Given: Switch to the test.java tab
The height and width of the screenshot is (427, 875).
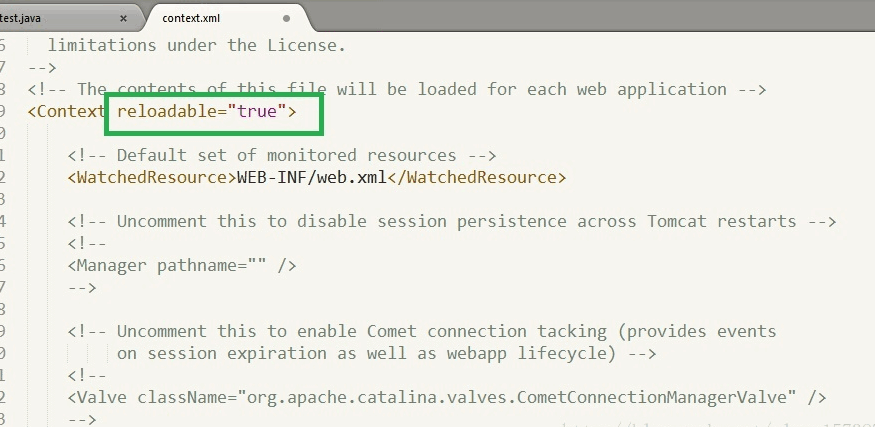Looking at the screenshot, I should tap(21, 18).
